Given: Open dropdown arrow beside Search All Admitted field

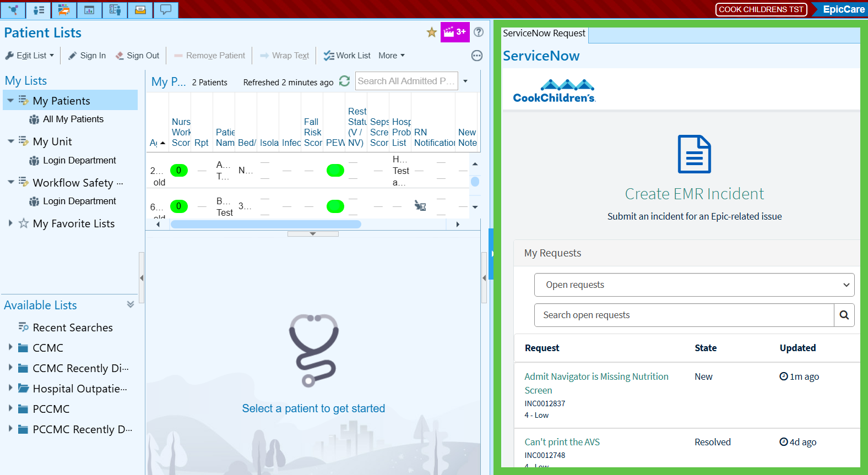Looking at the screenshot, I should coord(465,81).
